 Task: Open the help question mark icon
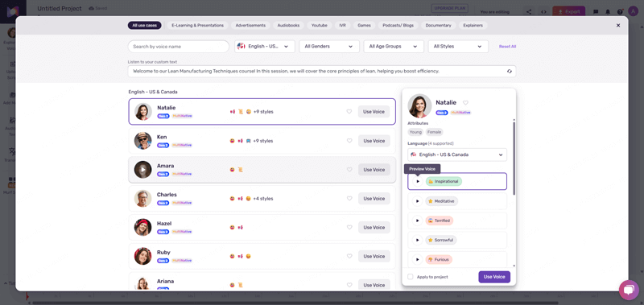(x=620, y=12)
